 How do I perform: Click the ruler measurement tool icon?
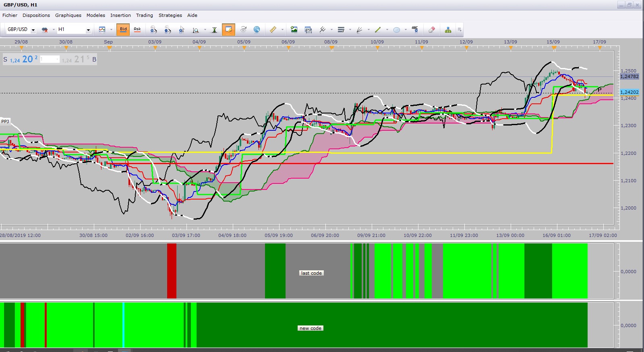pos(273,29)
